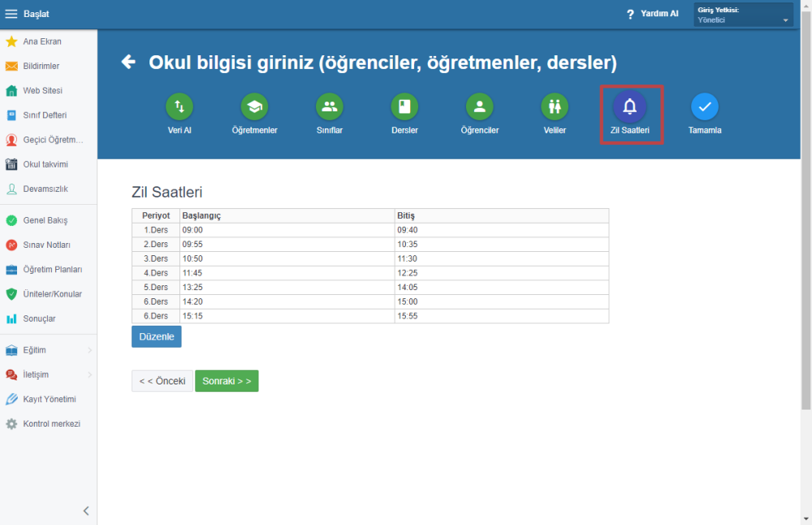Click the 4.Ders row label
Screen dimensions: 812x525
pos(156,273)
